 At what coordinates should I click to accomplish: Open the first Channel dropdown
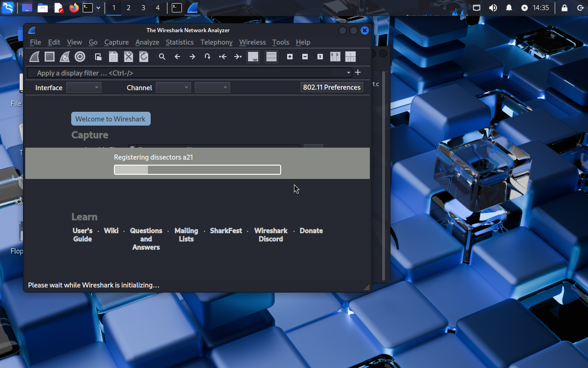click(x=173, y=87)
